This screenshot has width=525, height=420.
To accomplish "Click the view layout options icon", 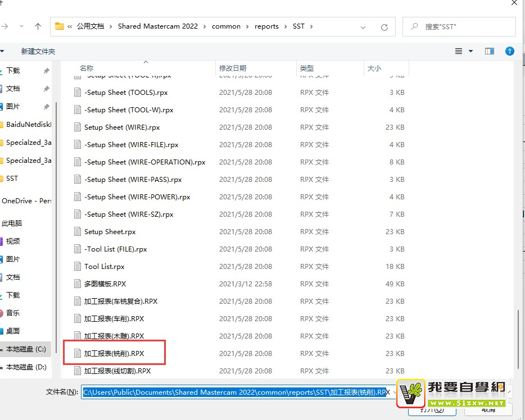I will pos(459,51).
